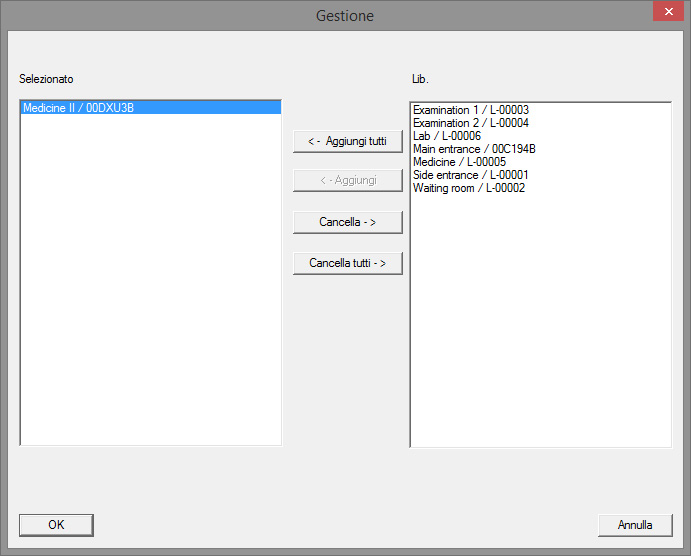Image resolution: width=691 pixels, height=556 pixels.
Task: Select Side entrance / L-00001 entry
Action: [470, 175]
